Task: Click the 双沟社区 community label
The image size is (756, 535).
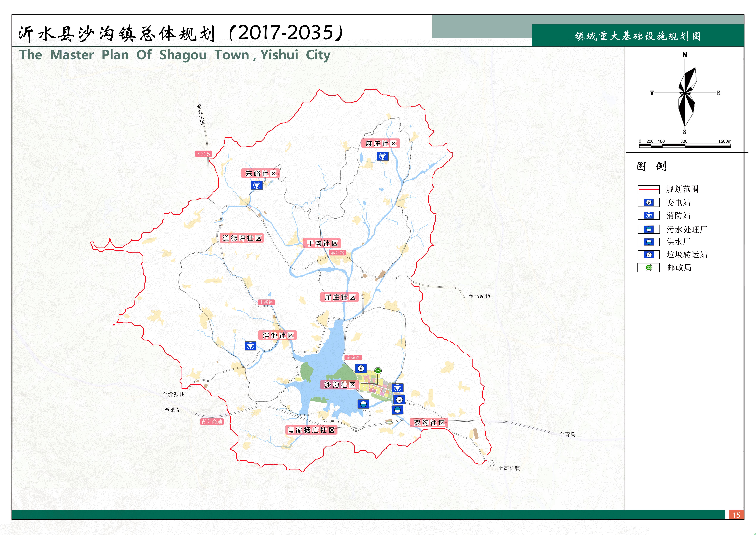Action: 429,423
